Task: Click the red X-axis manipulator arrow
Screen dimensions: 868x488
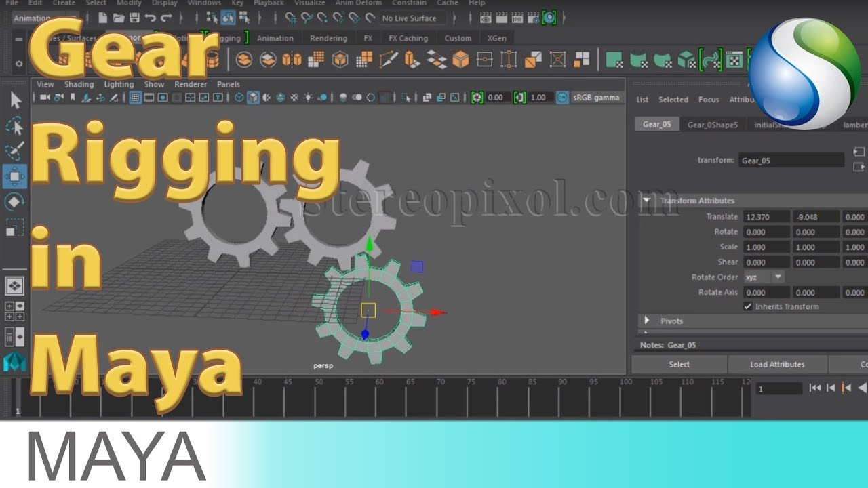Action: 438,312
